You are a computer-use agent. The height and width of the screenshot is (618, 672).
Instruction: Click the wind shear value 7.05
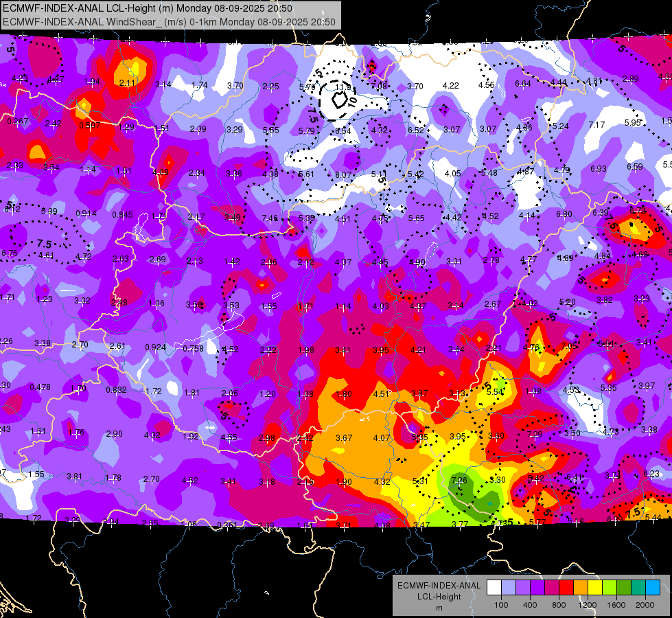(x=569, y=345)
